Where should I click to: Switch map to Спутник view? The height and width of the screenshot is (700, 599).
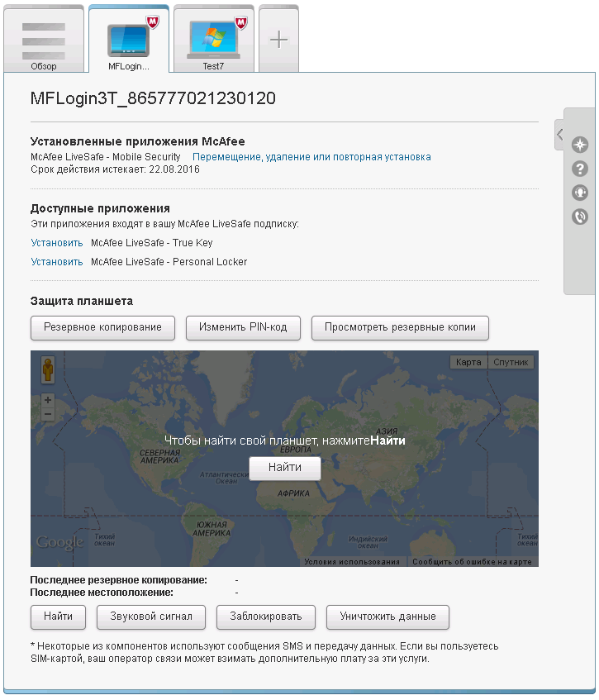[511, 362]
